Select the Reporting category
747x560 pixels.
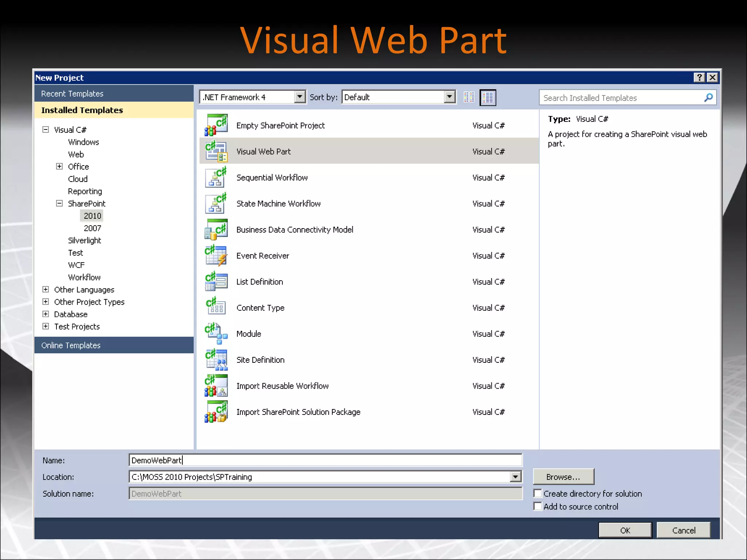coord(85,191)
